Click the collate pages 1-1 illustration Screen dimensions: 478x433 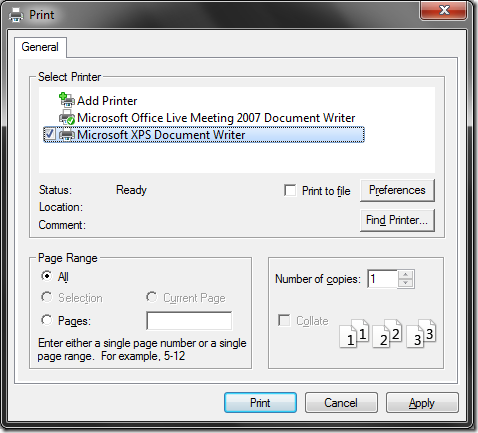coord(354,333)
